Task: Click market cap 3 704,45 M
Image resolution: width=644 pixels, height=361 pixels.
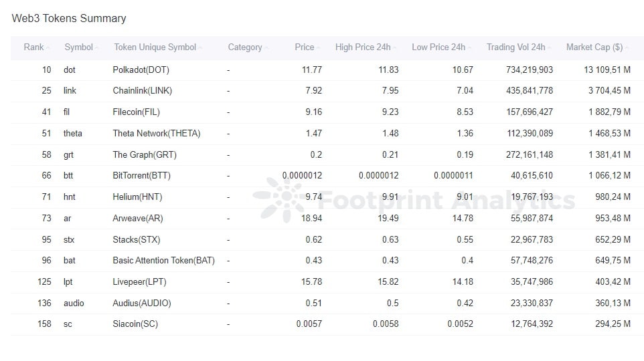Action: point(609,91)
